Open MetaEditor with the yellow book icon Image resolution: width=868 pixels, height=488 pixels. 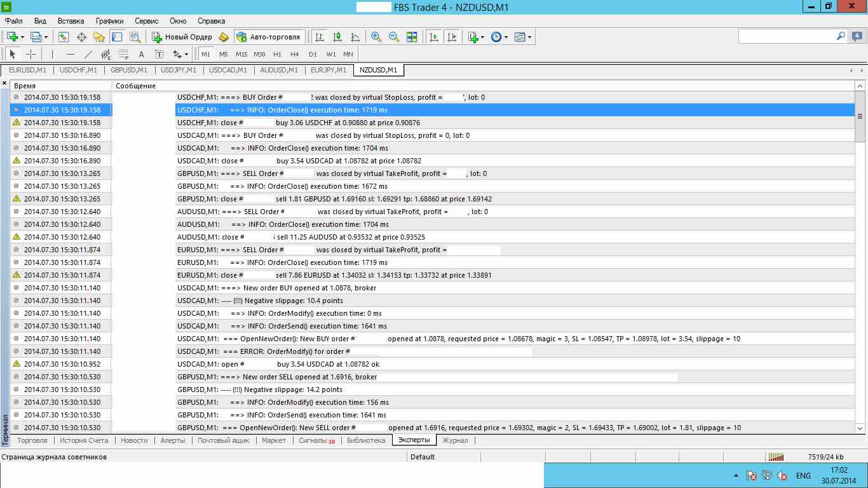(224, 37)
